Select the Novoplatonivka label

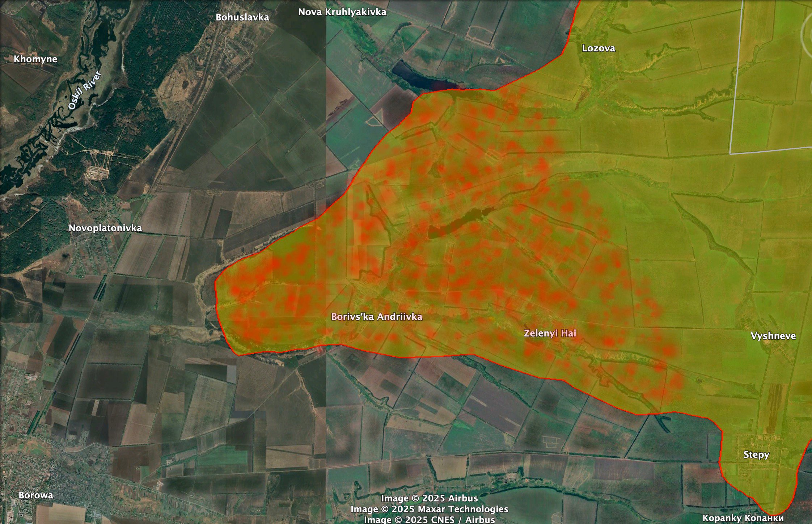tap(105, 228)
